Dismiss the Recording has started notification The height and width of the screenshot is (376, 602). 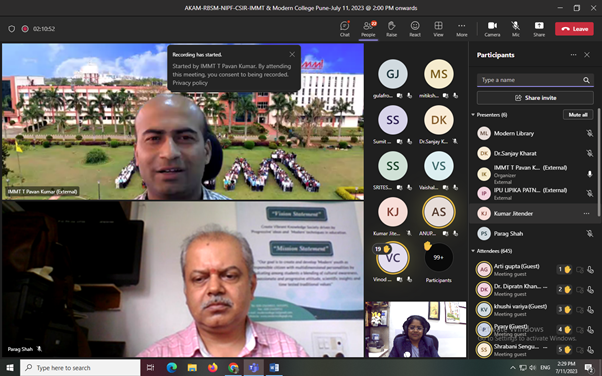pos(292,55)
